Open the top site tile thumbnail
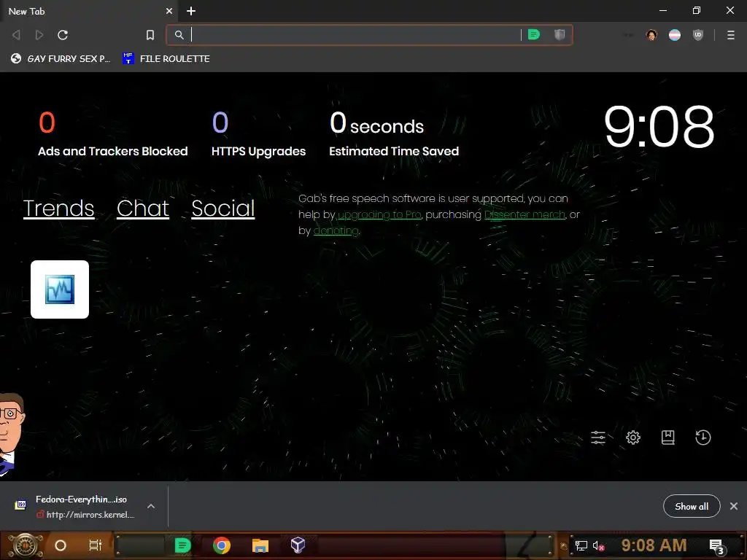747x560 pixels. 60,289
